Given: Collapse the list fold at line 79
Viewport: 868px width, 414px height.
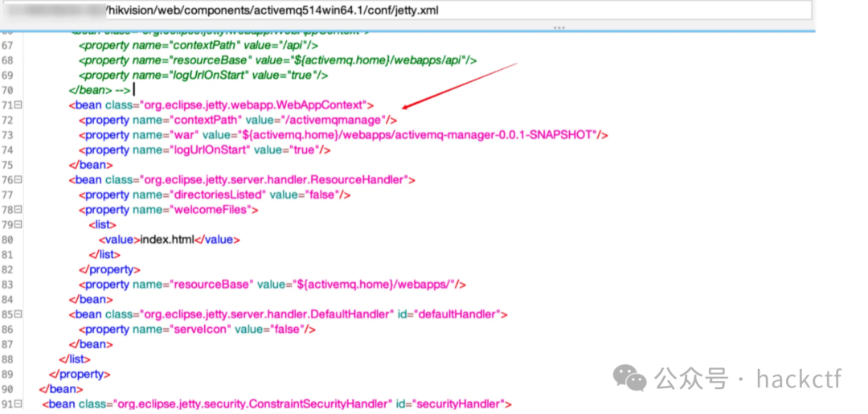Looking at the screenshot, I should [x=18, y=225].
